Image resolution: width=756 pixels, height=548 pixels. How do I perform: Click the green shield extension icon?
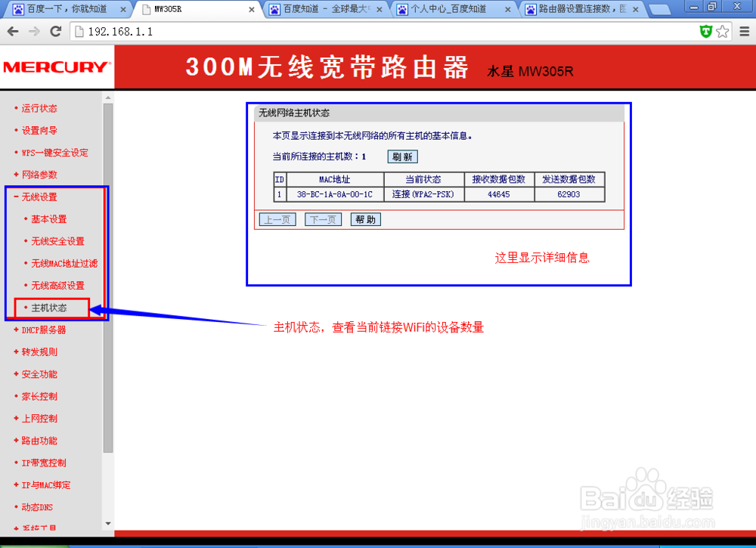tap(705, 31)
